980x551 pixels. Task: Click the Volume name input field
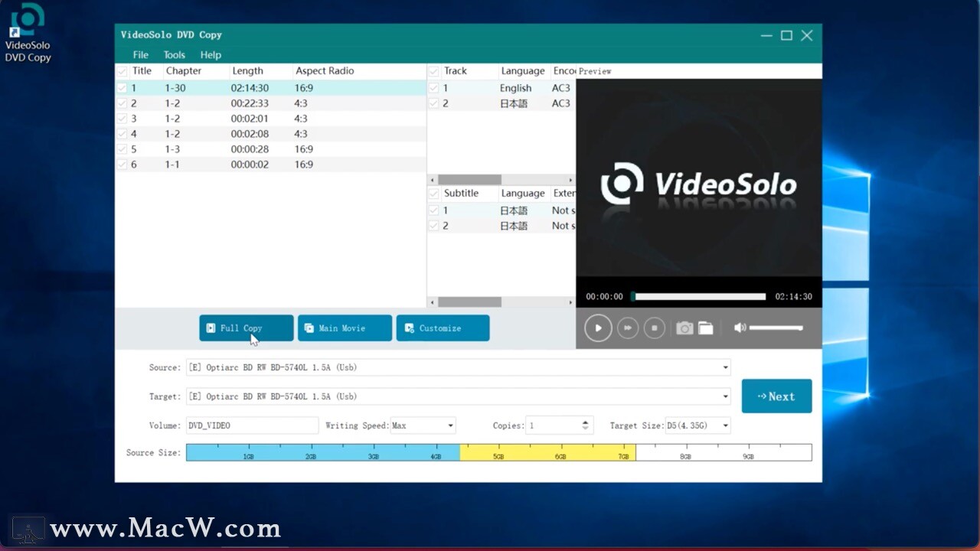(x=252, y=425)
